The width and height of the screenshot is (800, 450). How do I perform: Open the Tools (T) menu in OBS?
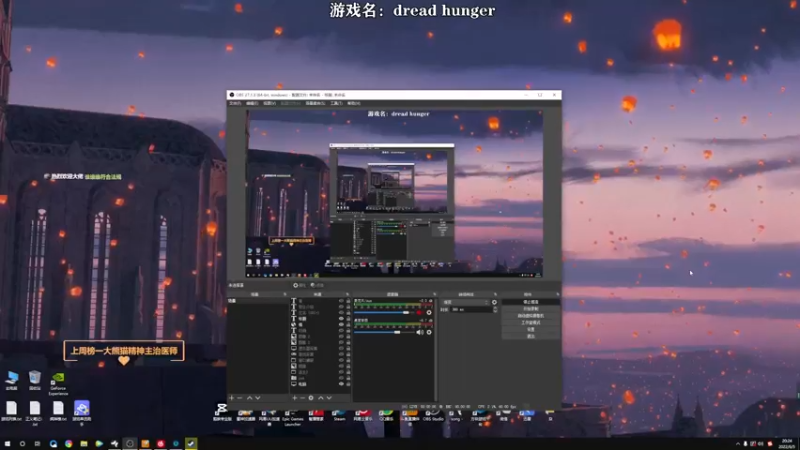click(x=336, y=104)
